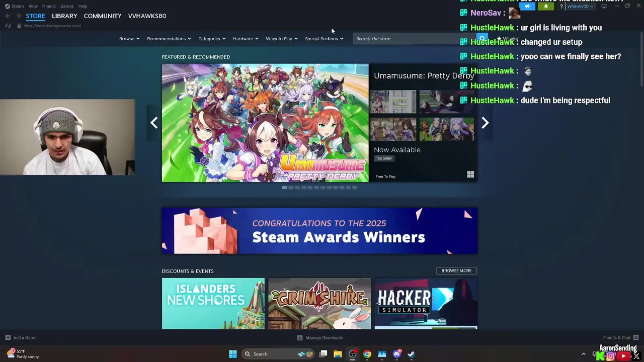
Task: Open Task View in the taskbar
Action: (x=324, y=354)
